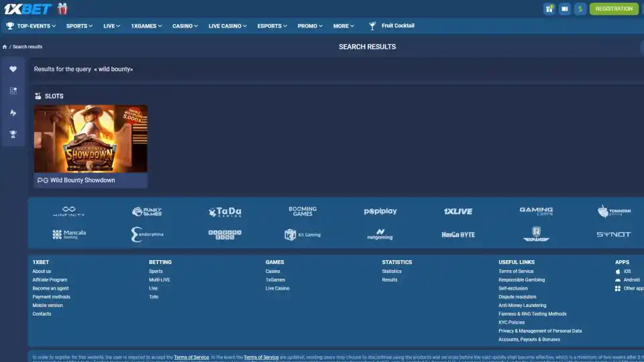Open the Esports menu item
Viewport: 644px width, 362px height.
coord(272,26)
